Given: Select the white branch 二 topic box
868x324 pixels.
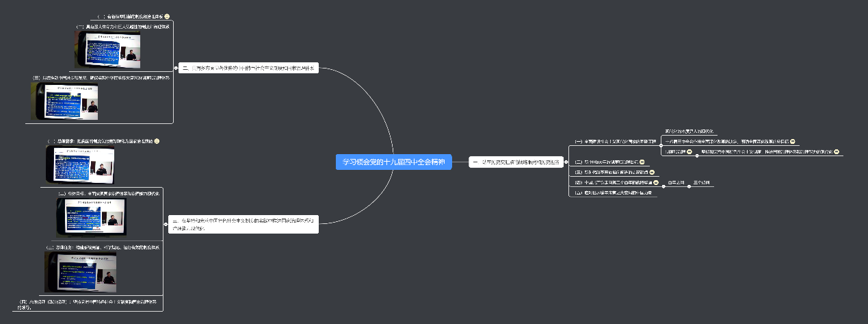Looking at the screenshot, I should (x=249, y=68).
